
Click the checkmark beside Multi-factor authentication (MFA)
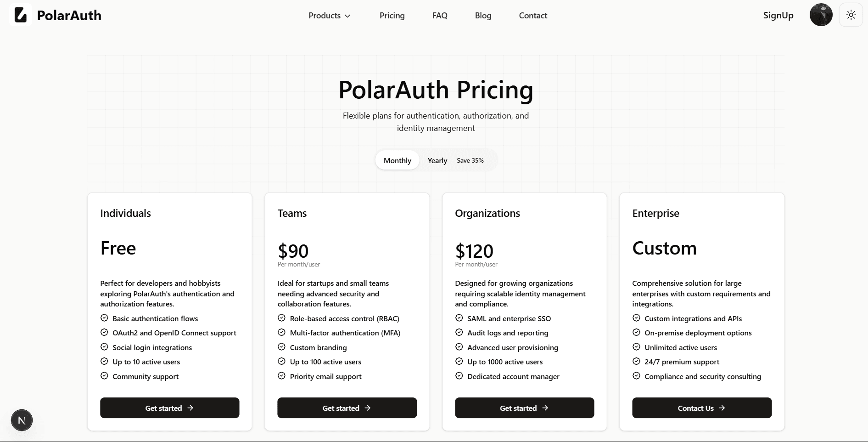coord(281,332)
